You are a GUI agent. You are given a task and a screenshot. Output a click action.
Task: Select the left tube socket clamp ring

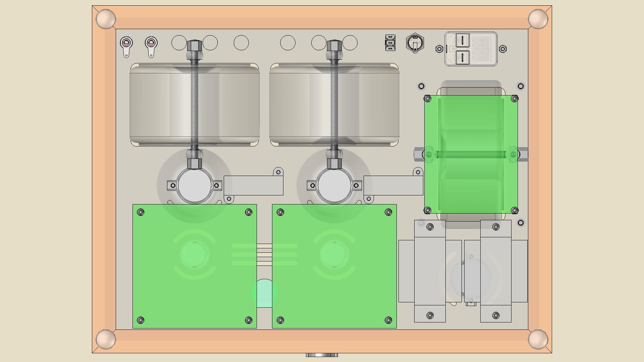tap(195, 185)
